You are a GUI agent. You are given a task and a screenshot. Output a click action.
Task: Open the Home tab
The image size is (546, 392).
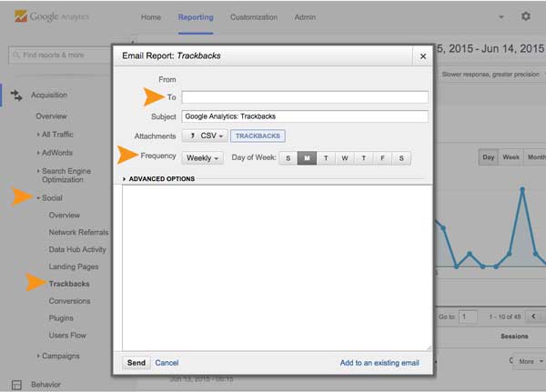pos(151,17)
